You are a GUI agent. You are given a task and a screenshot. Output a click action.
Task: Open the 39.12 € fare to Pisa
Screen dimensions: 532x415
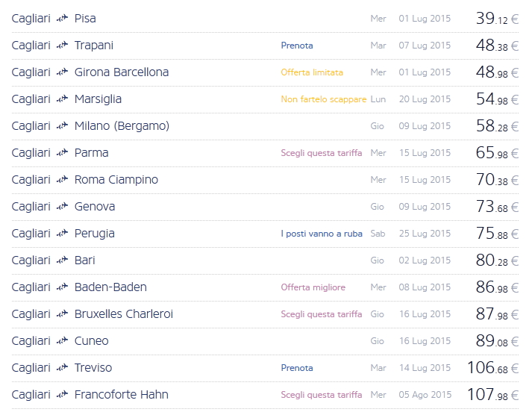(x=496, y=19)
